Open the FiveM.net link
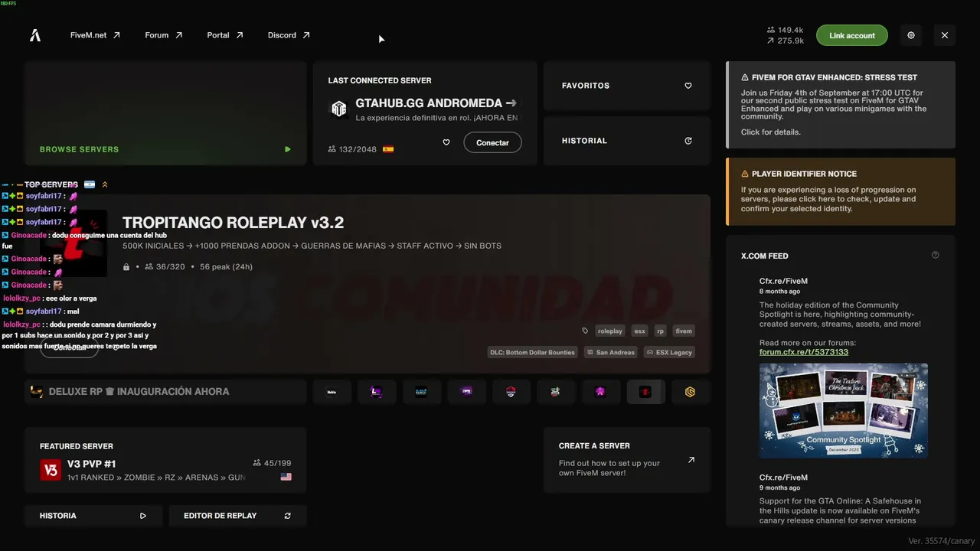The image size is (980, 551). [95, 35]
